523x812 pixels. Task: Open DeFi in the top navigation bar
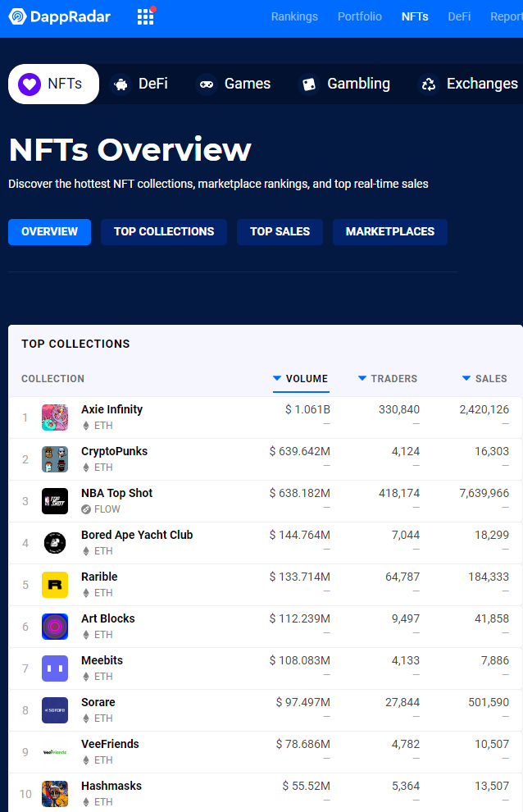click(x=459, y=16)
